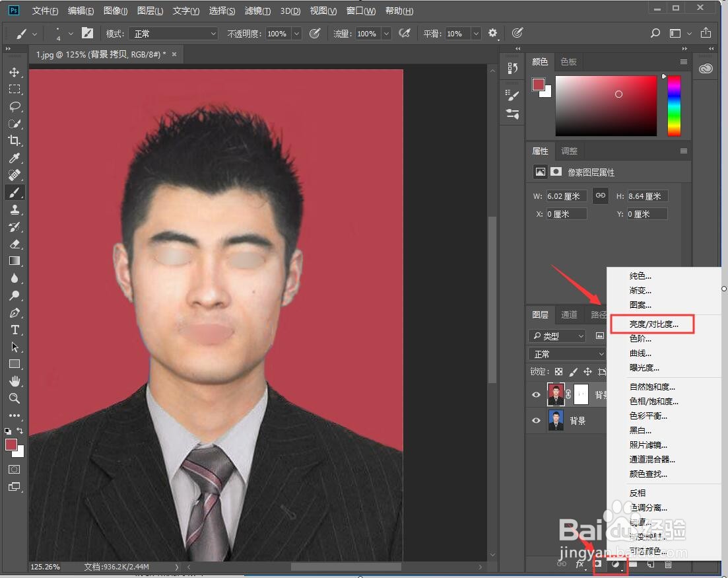Open the layer blend mode 正常 dropdown
This screenshot has width=728, height=578.
pos(567,354)
